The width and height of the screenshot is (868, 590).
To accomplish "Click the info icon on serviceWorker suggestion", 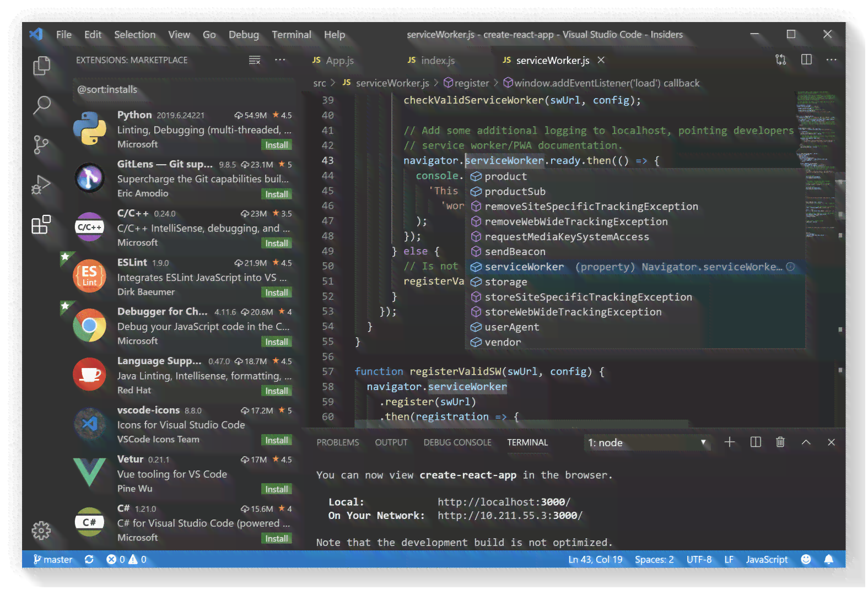I will click(x=790, y=267).
